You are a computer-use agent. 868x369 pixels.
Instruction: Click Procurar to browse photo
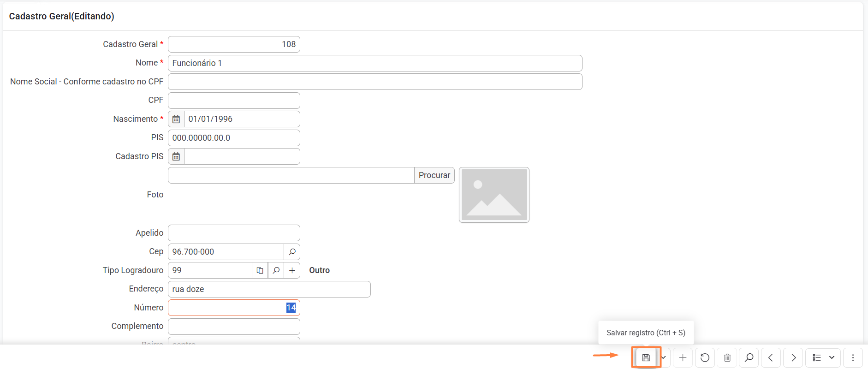[x=434, y=175]
